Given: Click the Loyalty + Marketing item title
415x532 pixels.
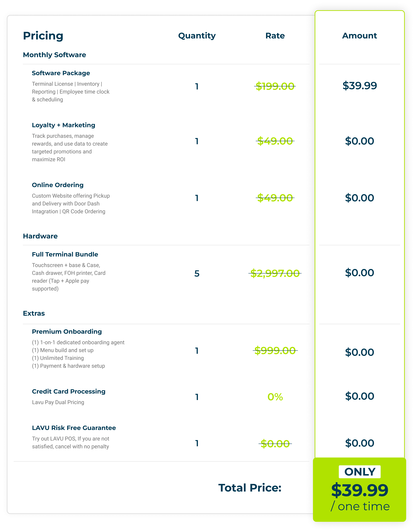Looking at the screenshot, I should pos(64,125).
